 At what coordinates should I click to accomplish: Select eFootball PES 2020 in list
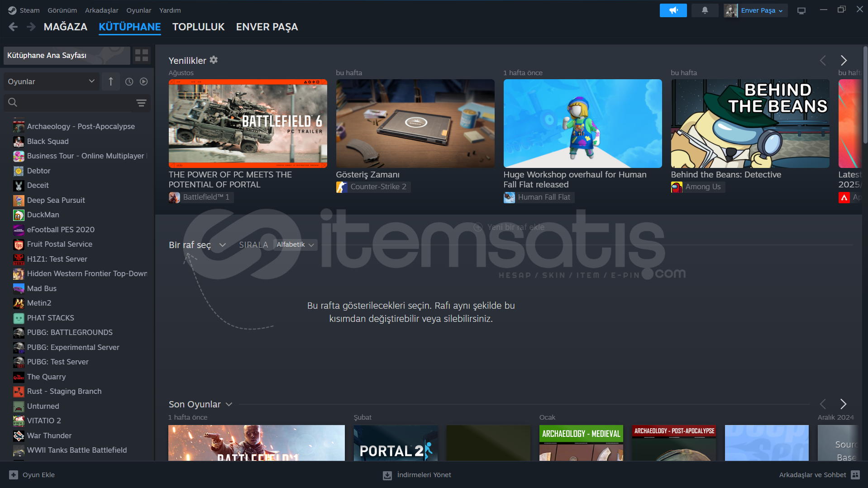[x=61, y=230]
